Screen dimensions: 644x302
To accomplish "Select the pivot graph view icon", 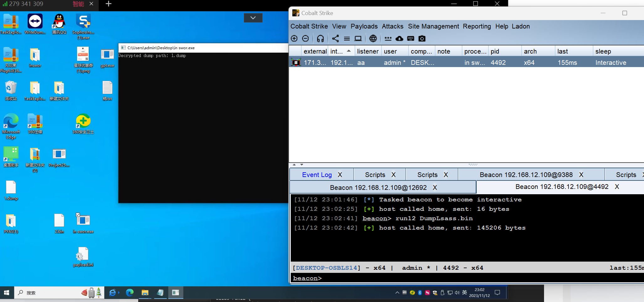I will click(335, 38).
